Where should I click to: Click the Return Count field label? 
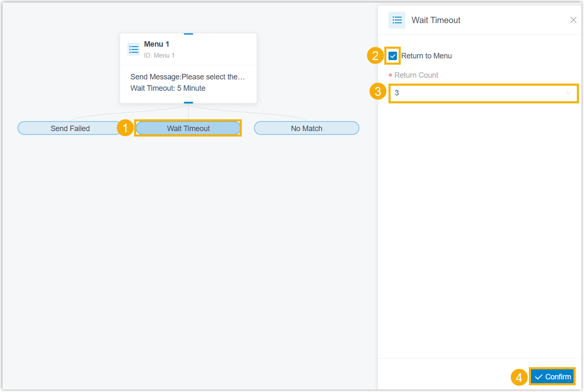point(416,75)
